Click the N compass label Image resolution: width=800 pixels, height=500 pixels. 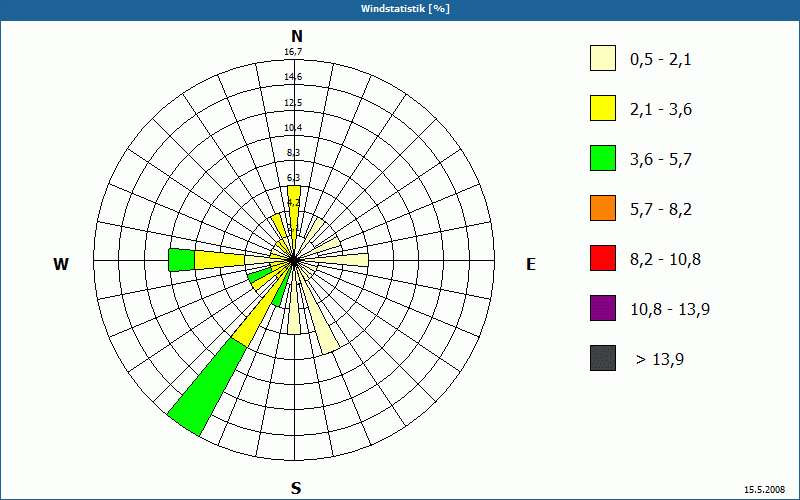(x=297, y=37)
